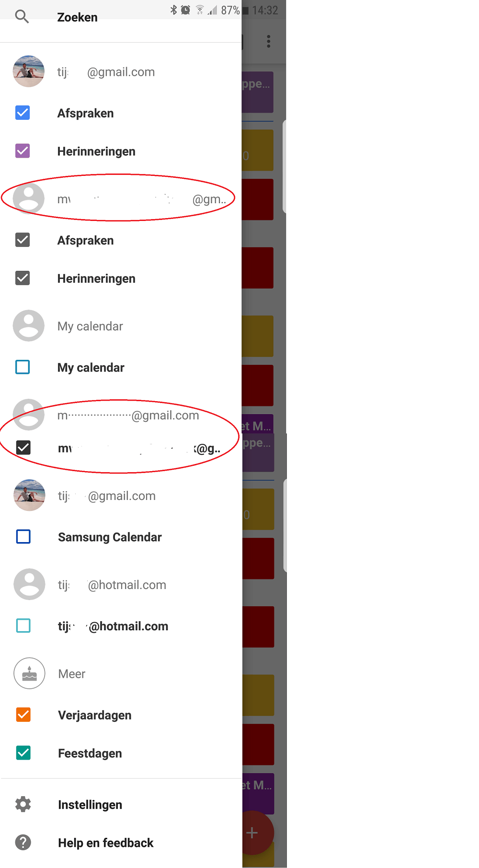This screenshot has height=868, width=479.
Task: Uncheck the blue Afspraken checkbox
Action: click(x=23, y=113)
